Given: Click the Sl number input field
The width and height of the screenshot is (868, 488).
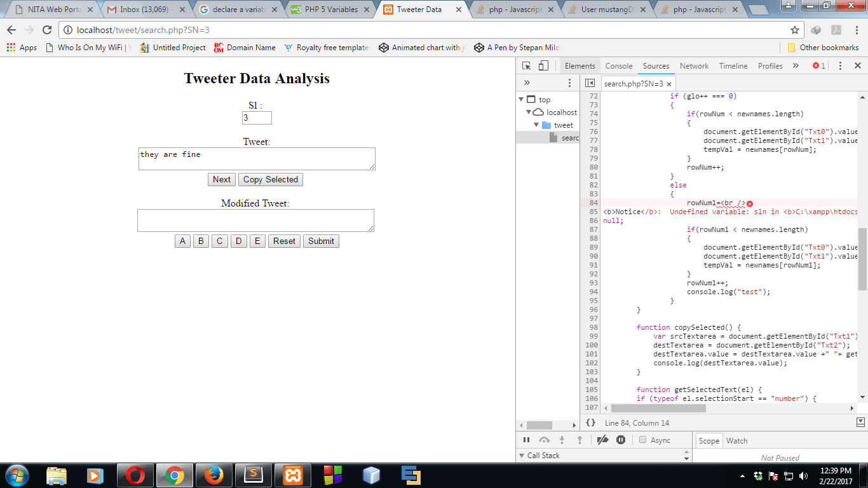Looking at the screenshot, I should (257, 118).
